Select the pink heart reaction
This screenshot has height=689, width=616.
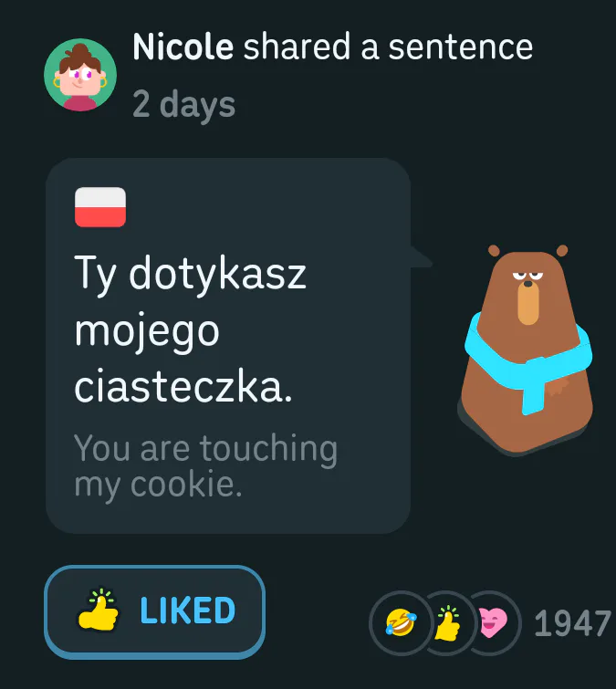click(x=493, y=622)
